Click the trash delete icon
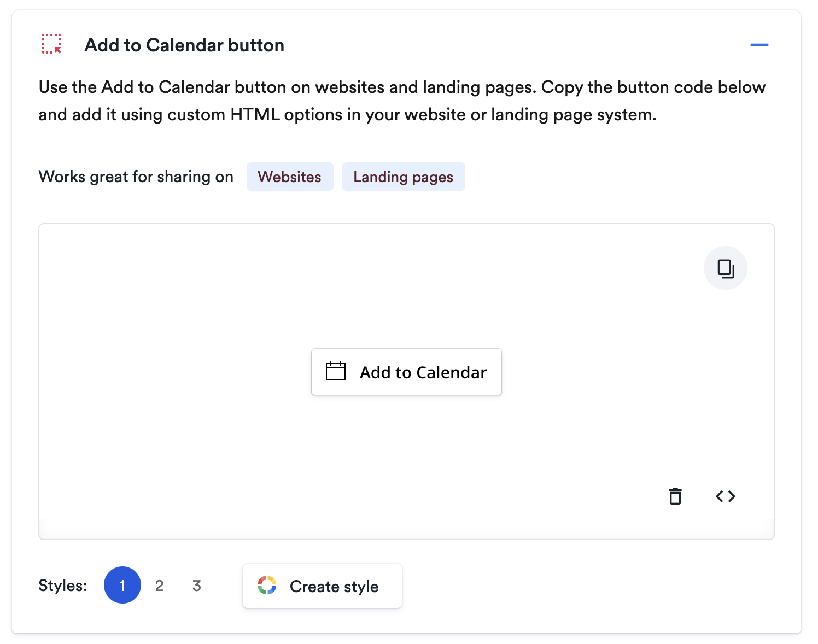The width and height of the screenshot is (818, 644). click(x=675, y=496)
